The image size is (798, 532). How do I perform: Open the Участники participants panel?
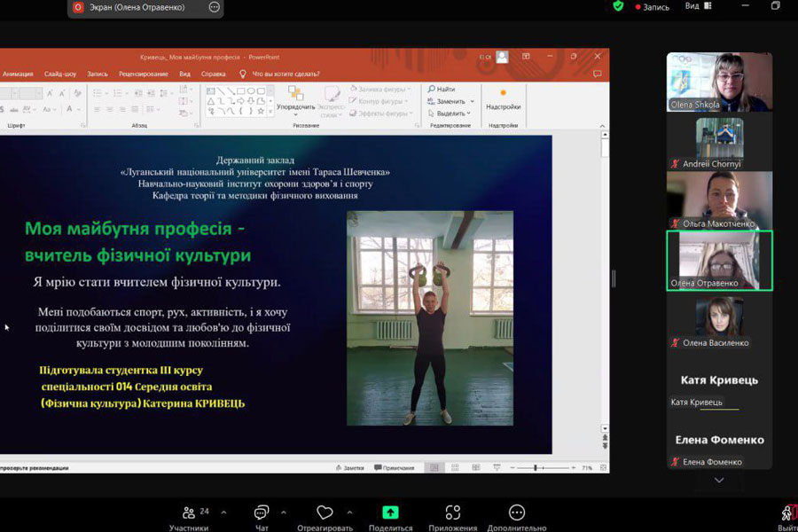coord(189,514)
